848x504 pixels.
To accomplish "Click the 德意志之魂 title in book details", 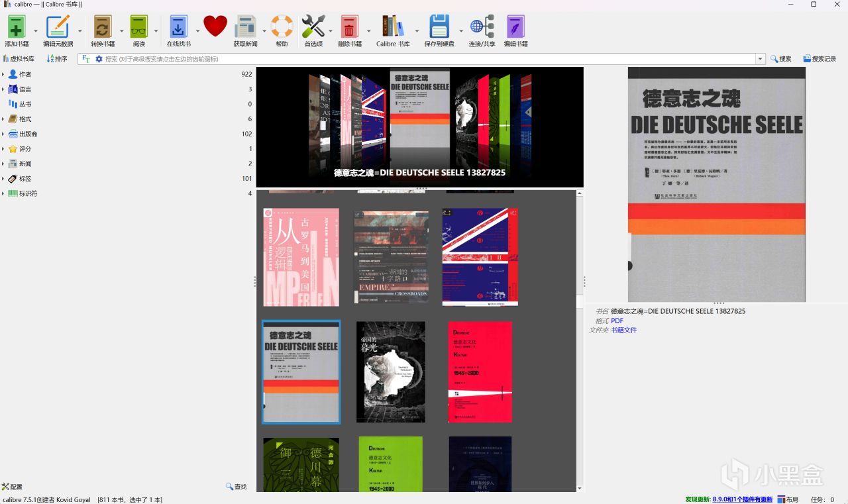I will coord(678,311).
